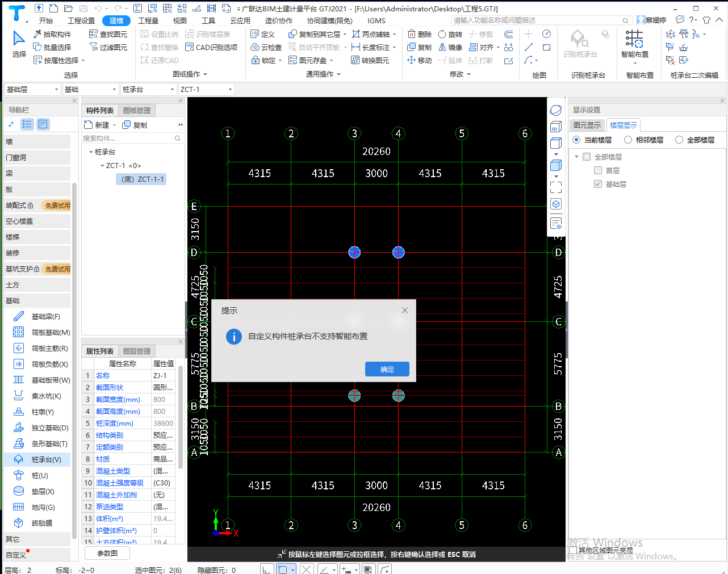Click 过滤图元 tool
The width and height of the screenshot is (728, 574).
(x=108, y=47)
